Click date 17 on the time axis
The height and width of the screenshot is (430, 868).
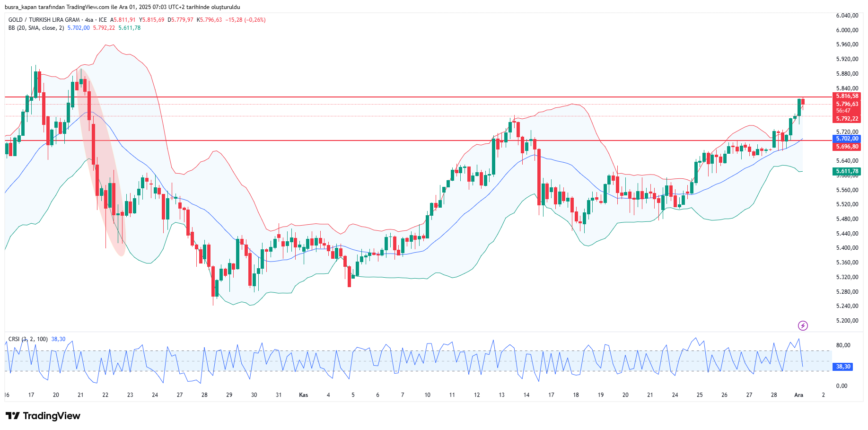pos(31,395)
